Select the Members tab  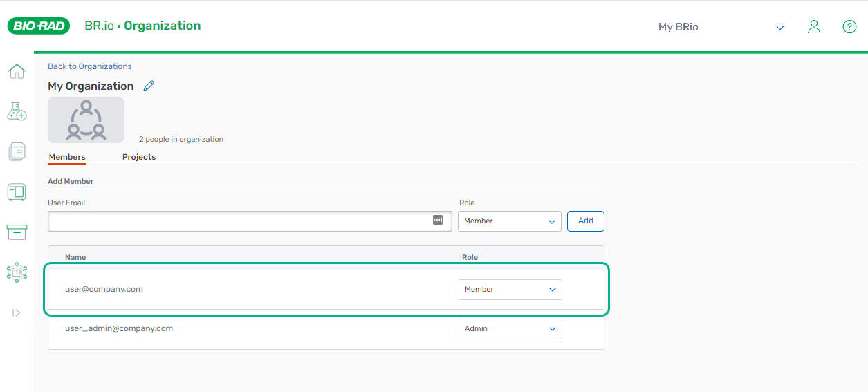tap(67, 157)
